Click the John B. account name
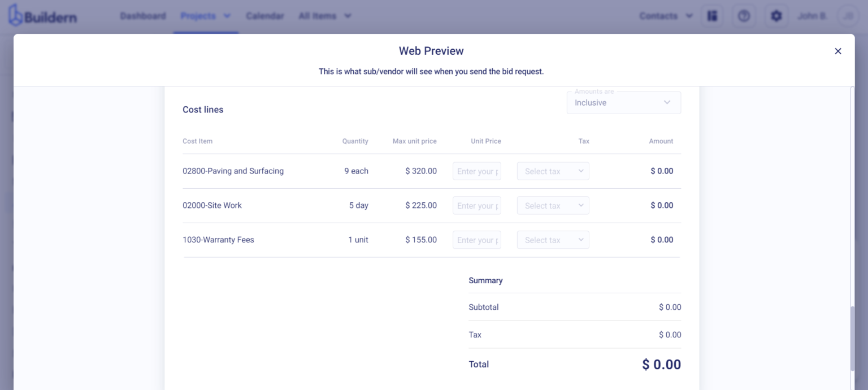 (812, 16)
